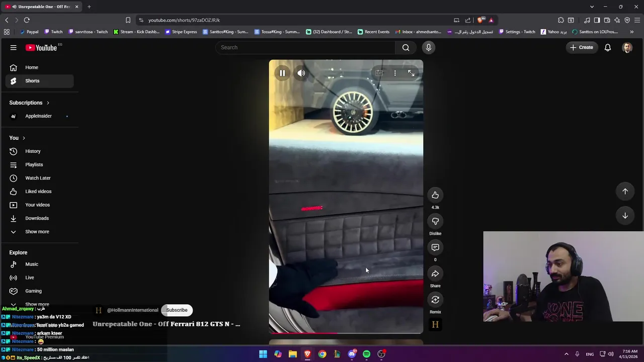Focus the YouTube Search field
The image size is (644, 362).
[x=305, y=47]
